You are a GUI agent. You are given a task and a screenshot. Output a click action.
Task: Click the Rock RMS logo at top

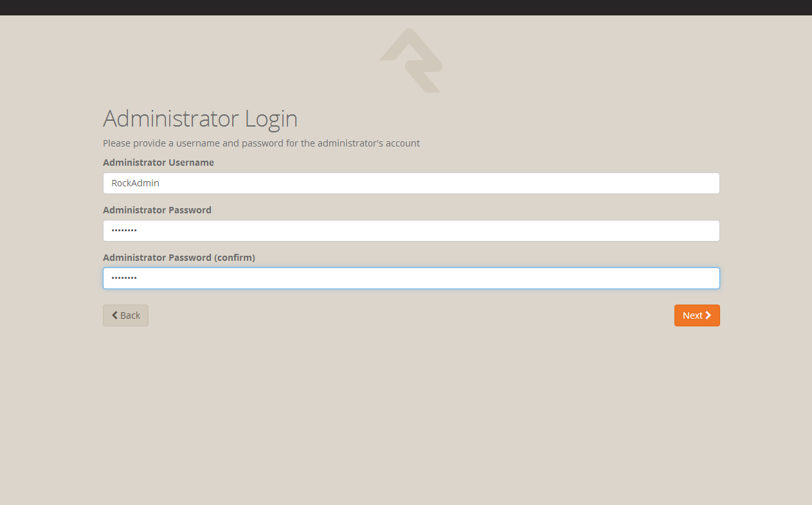pos(410,60)
